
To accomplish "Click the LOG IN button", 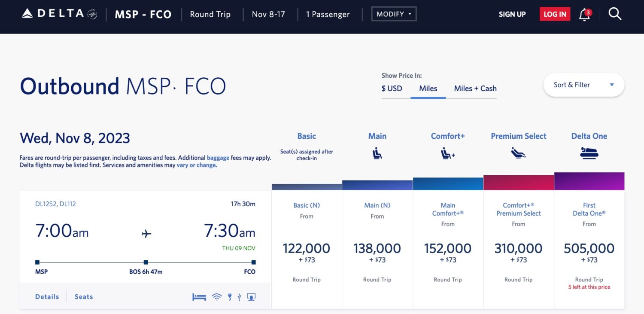I will click(555, 14).
